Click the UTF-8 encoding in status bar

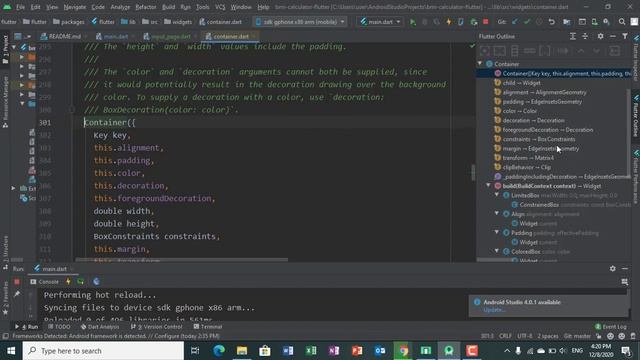524,336
